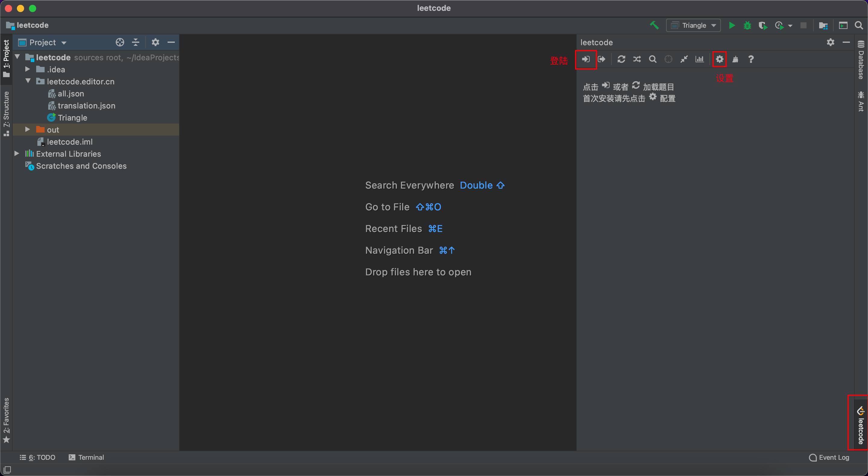Screen dimensions: 868x476
Task: Toggle the leetcode side tab
Action: click(x=861, y=426)
